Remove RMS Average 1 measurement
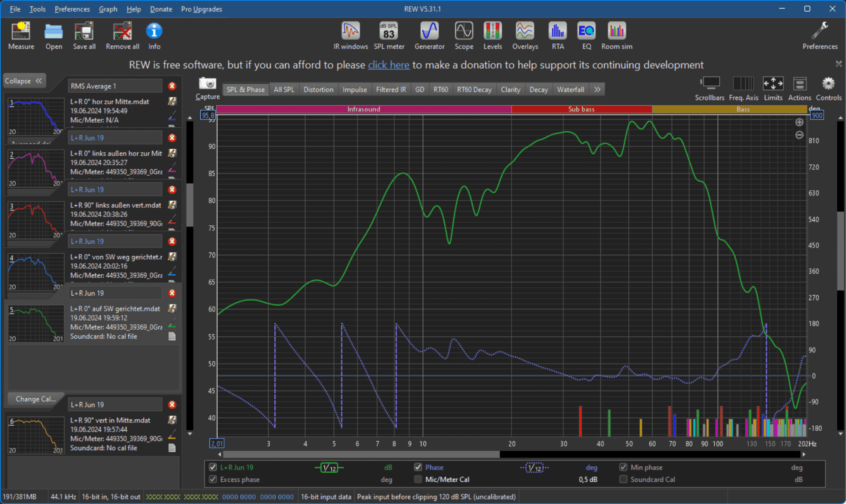 click(x=172, y=86)
